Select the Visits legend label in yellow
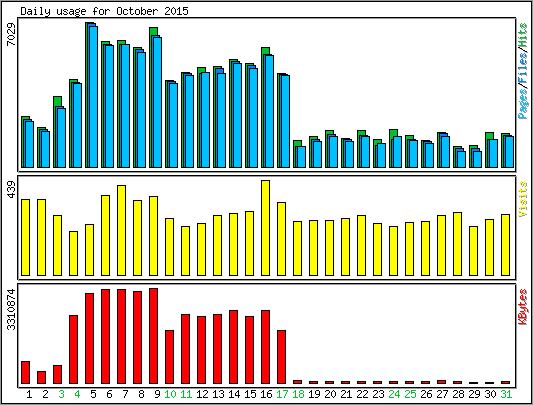 pos(523,199)
